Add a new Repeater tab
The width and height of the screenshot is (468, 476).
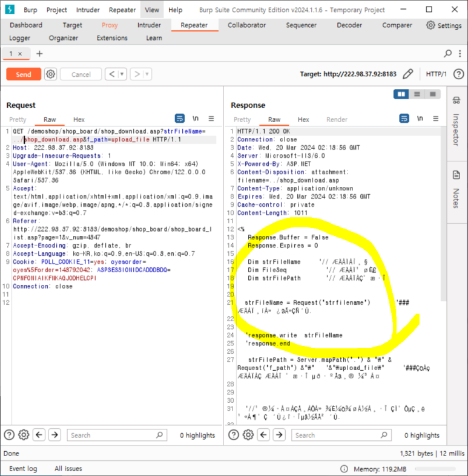coord(39,54)
